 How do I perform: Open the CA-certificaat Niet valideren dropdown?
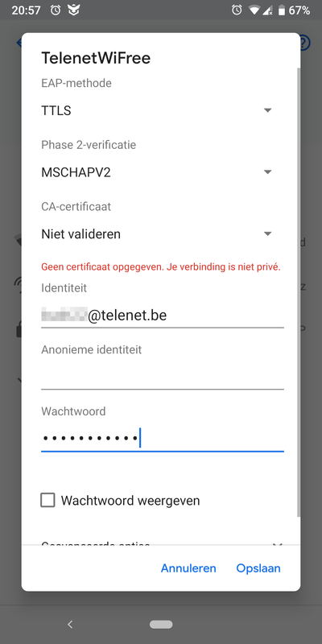pyautogui.click(x=156, y=234)
